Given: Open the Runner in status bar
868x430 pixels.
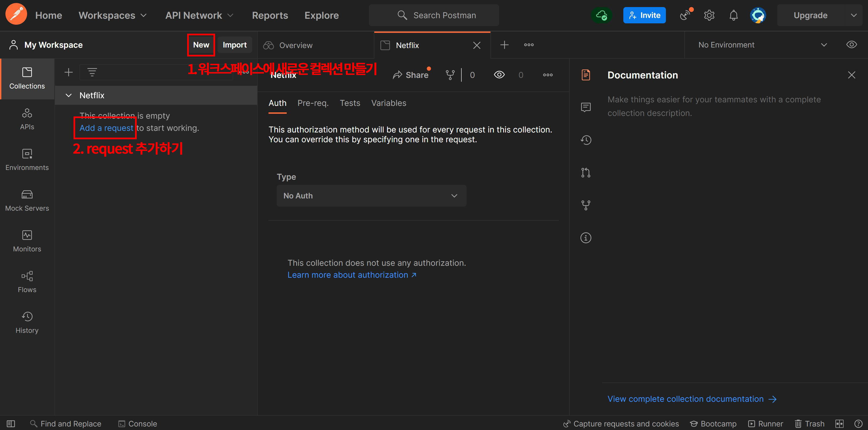Looking at the screenshot, I should pos(765,423).
